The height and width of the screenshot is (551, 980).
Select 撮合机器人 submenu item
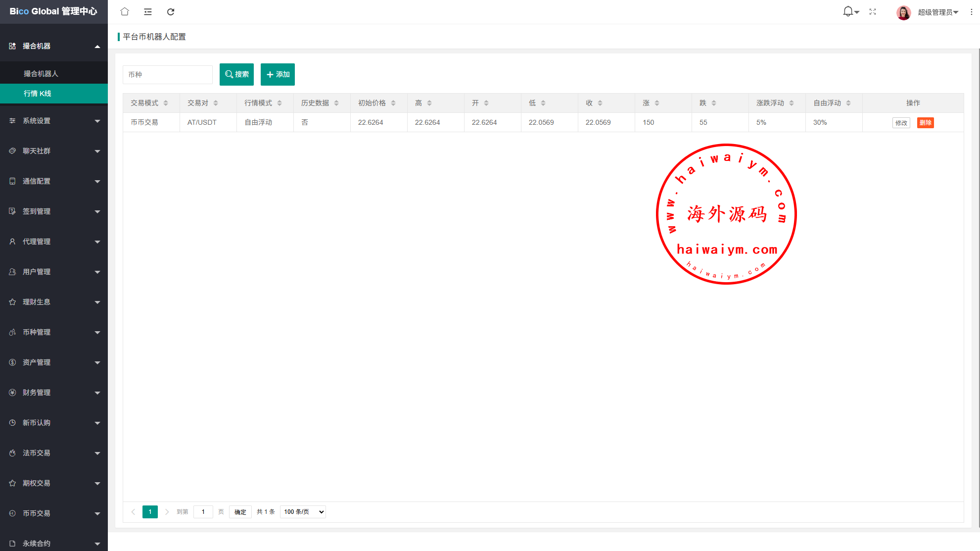41,74
